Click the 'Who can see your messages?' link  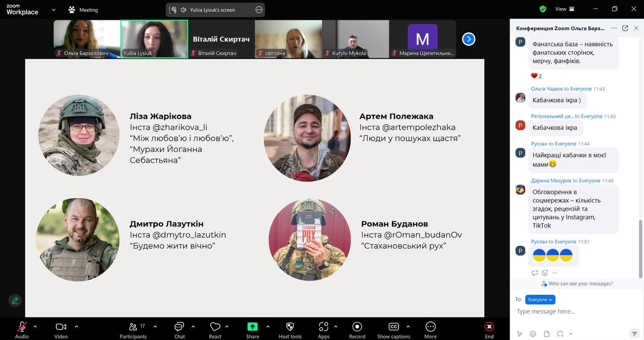click(x=580, y=284)
